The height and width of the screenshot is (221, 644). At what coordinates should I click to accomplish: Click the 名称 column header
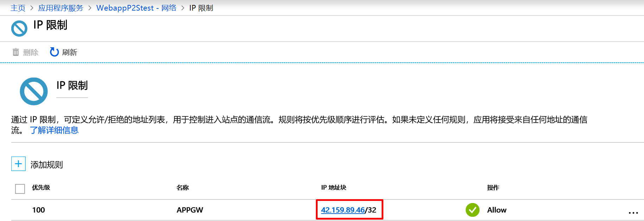(x=183, y=188)
